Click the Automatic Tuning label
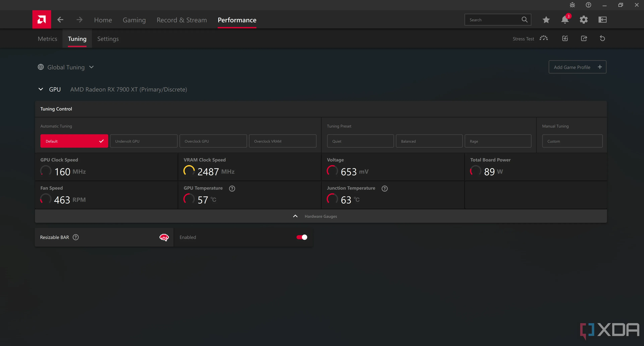This screenshot has height=346, width=644. 56,126
